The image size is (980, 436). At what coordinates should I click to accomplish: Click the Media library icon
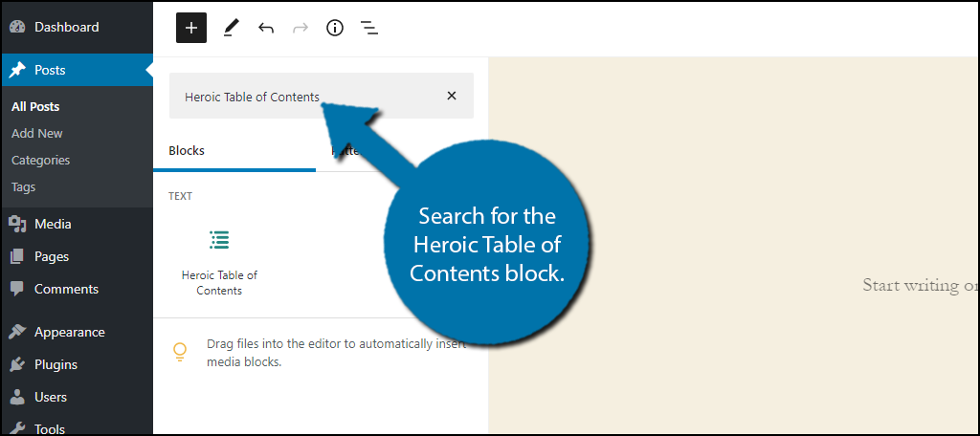[x=17, y=224]
